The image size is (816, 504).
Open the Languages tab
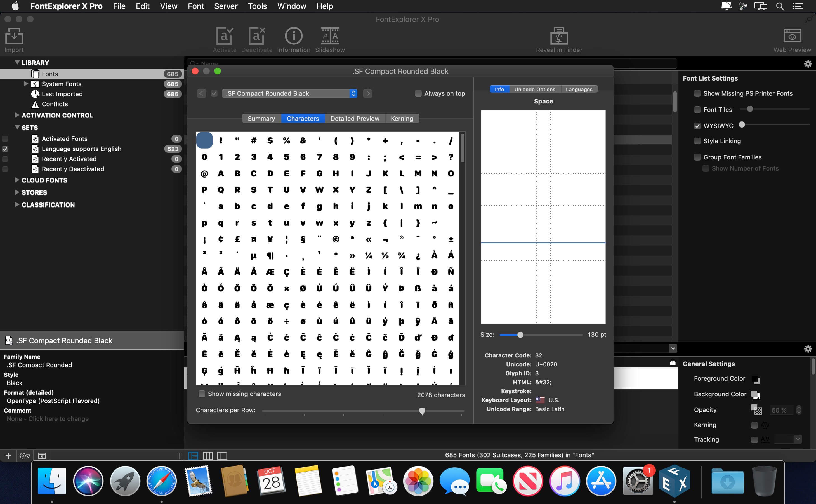click(579, 89)
